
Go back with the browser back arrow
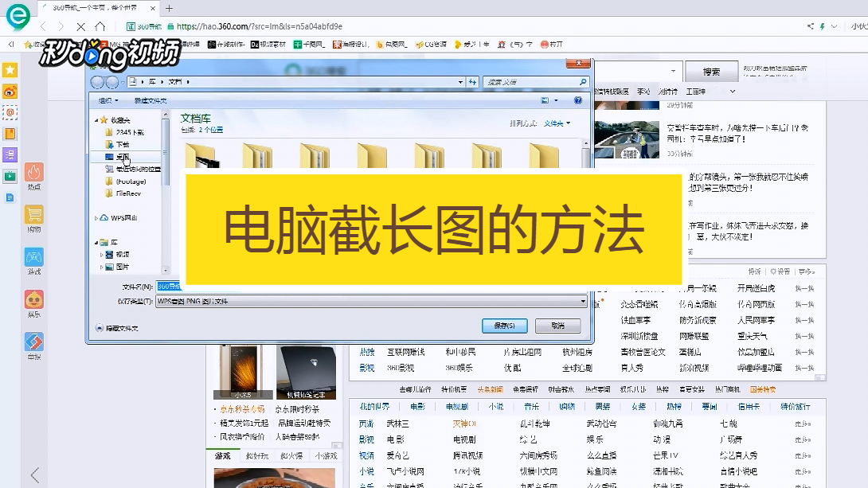click(x=44, y=26)
